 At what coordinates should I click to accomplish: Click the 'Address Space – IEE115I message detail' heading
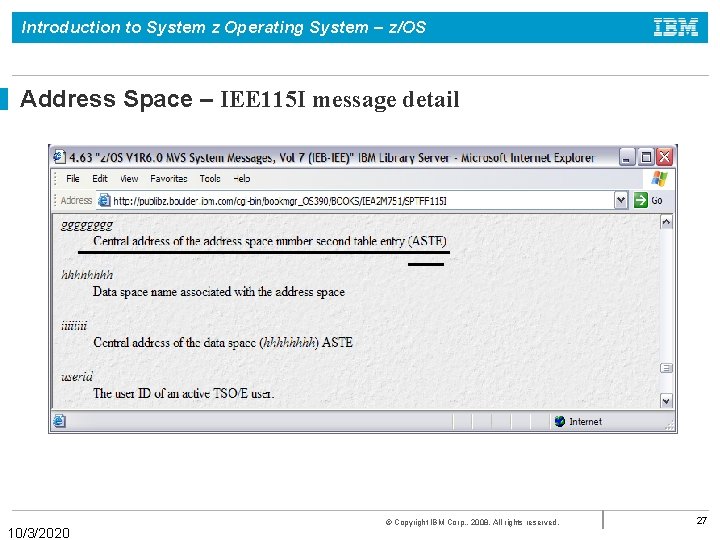click(239, 99)
